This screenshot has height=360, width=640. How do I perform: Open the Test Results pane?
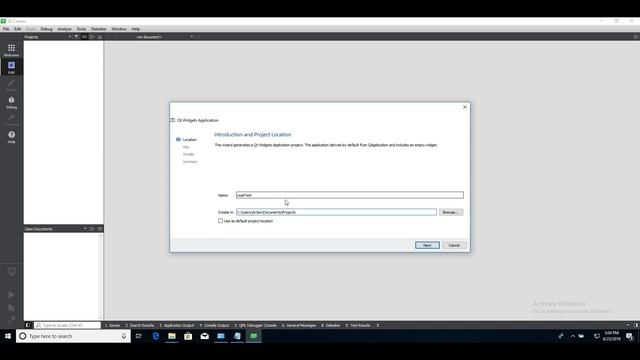tap(358, 325)
